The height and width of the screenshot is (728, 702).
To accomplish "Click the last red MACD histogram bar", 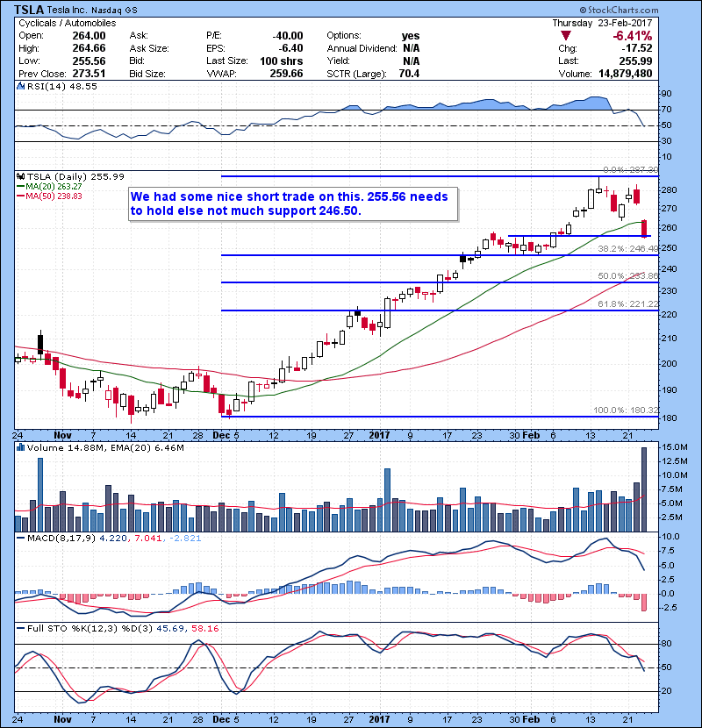I will tap(644, 603).
